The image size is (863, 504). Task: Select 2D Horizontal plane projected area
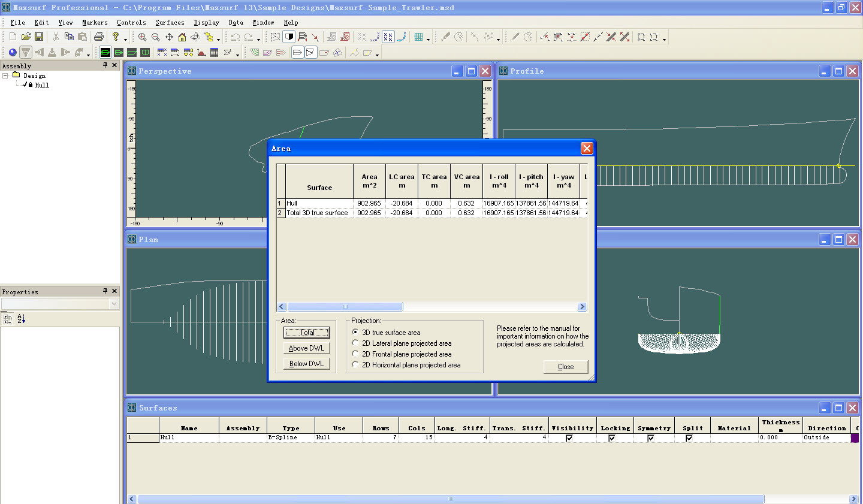[x=355, y=364]
